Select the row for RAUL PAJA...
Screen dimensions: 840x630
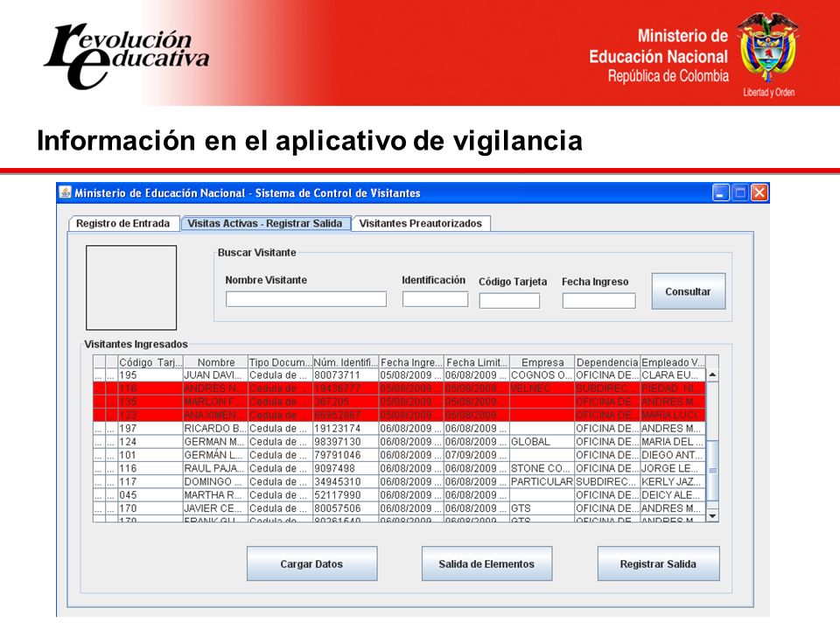click(399, 468)
